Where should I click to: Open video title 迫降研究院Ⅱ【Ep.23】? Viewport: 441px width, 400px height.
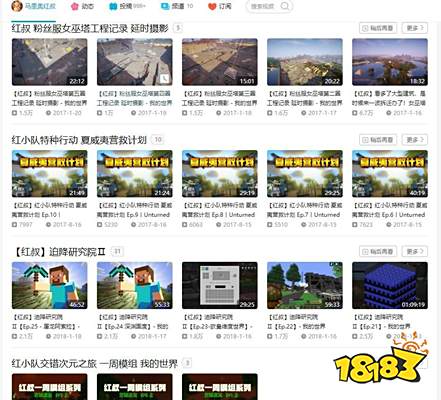coord(217,321)
